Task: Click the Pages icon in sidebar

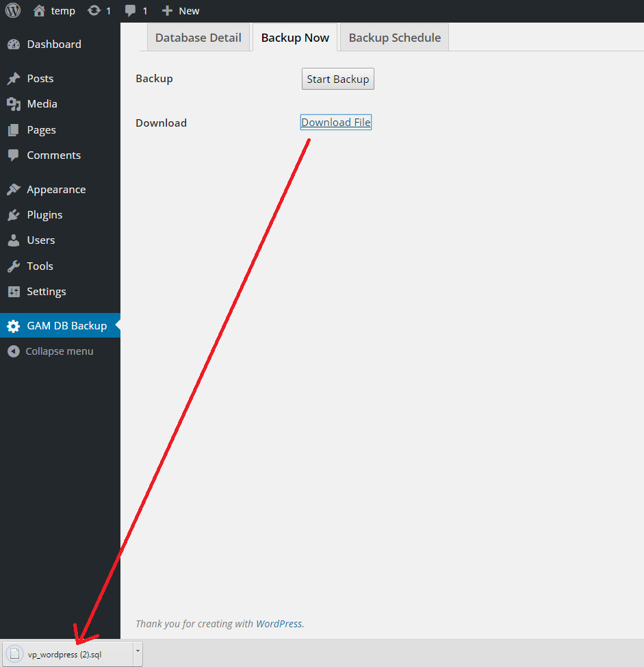Action: [14, 129]
